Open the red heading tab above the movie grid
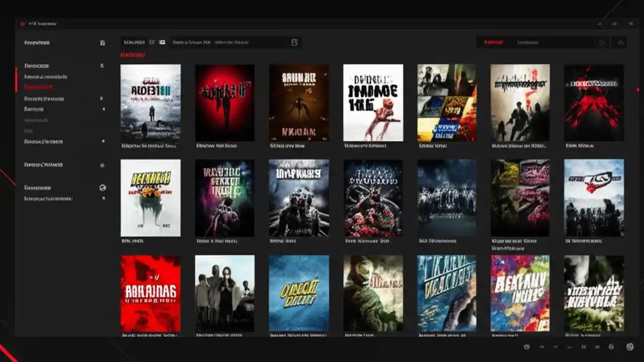The width and height of the screenshot is (644, 362). tap(133, 55)
